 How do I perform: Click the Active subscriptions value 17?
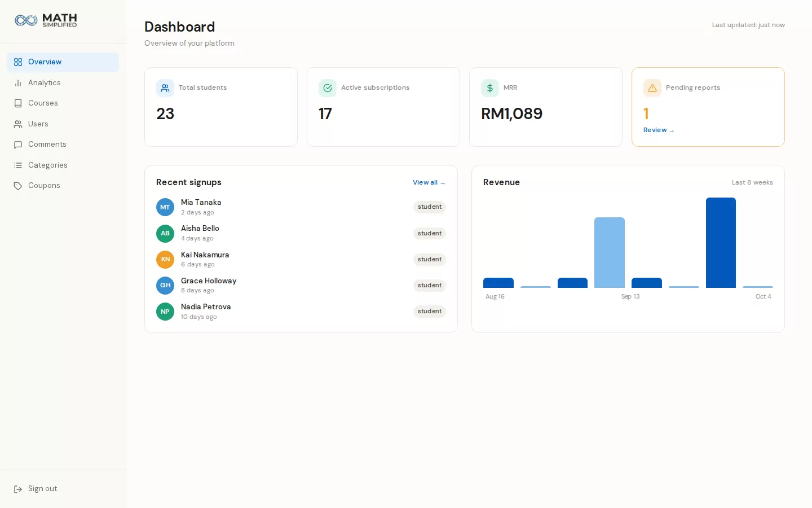click(325, 114)
